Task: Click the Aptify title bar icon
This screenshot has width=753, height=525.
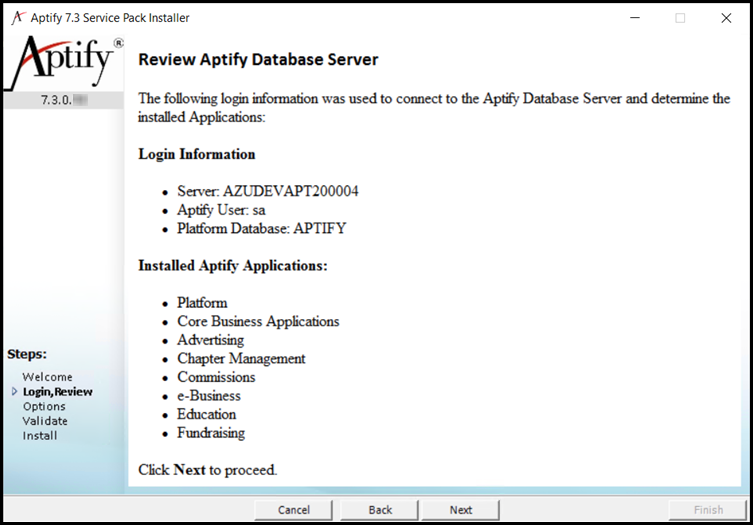Action: [x=18, y=17]
